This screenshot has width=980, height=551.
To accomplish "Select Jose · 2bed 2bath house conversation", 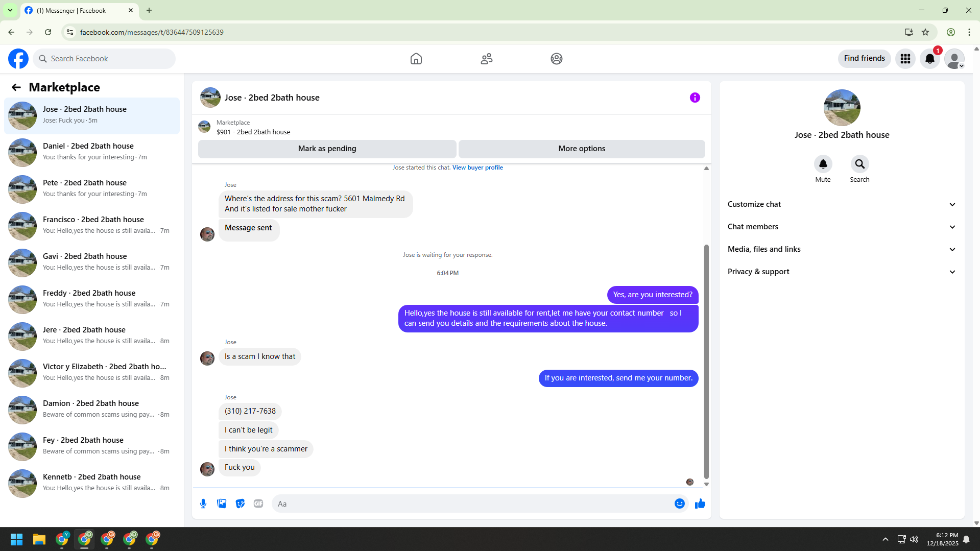I will (x=92, y=116).
